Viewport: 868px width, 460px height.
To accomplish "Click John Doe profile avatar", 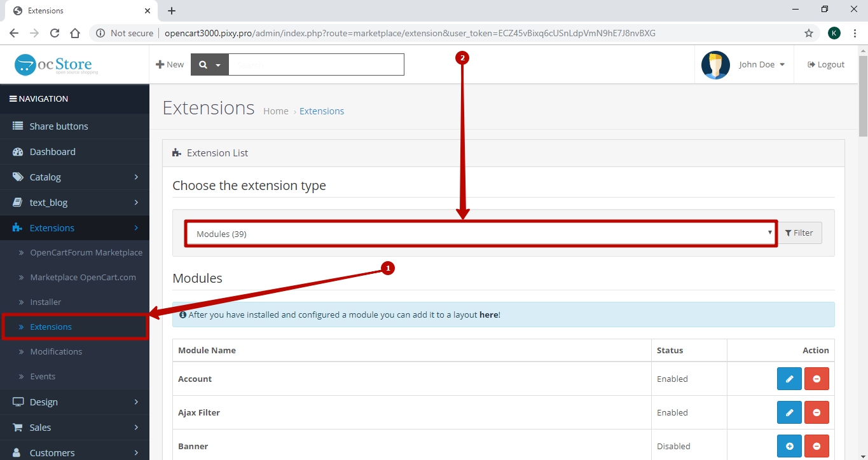I will 715,65.
